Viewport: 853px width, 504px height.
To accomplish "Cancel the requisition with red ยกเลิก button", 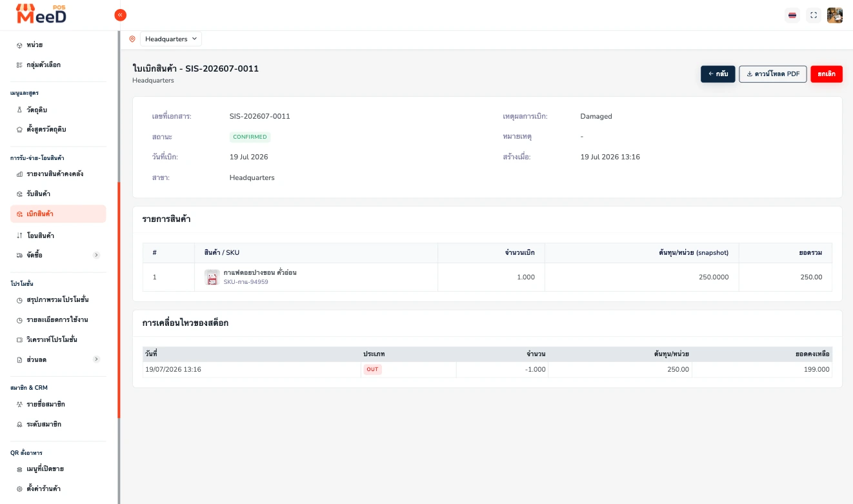I will point(827,74).
